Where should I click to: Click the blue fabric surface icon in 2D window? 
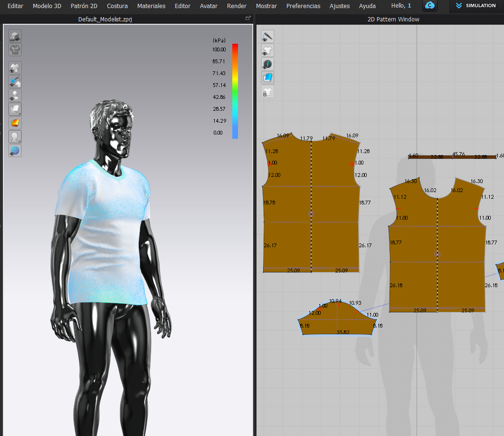tap(268, 78)
